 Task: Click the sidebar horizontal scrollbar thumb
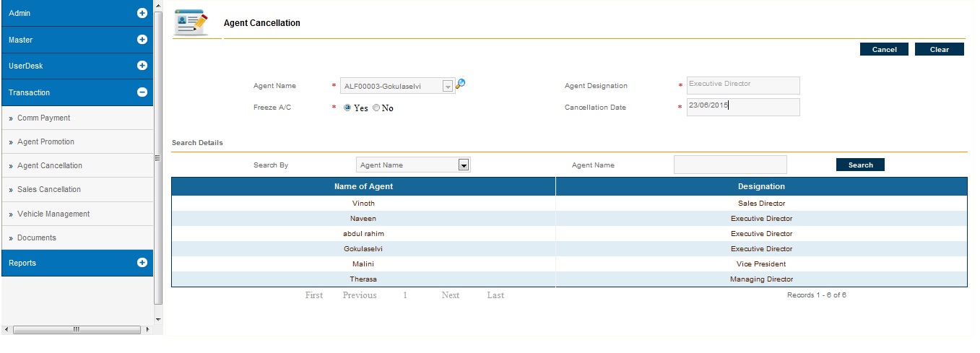(x=75, y=330)
